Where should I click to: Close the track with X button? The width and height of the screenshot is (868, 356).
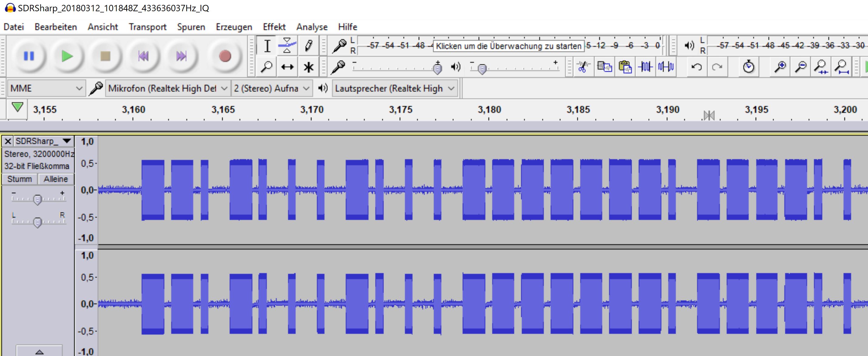click(8, 141)
